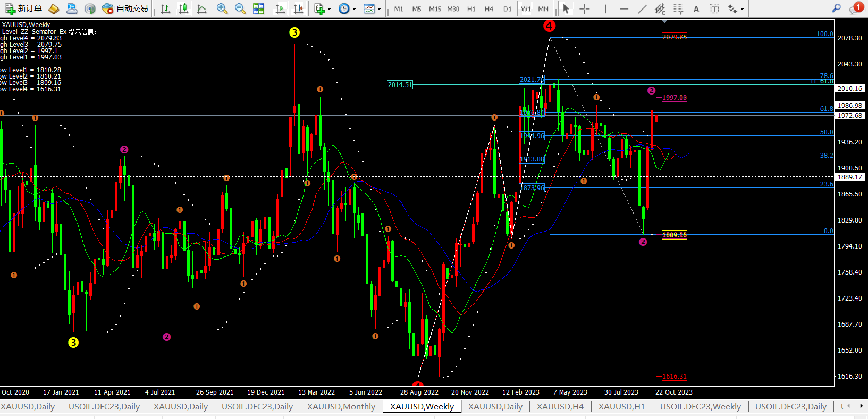
Task: Open the search magnifier icon
Action: pos(836,8)
